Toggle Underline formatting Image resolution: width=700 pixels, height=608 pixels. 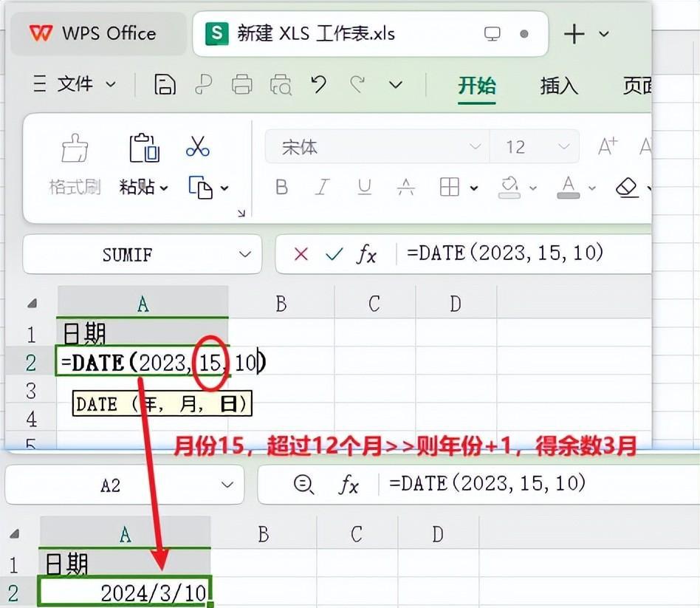tap(365, 187)
